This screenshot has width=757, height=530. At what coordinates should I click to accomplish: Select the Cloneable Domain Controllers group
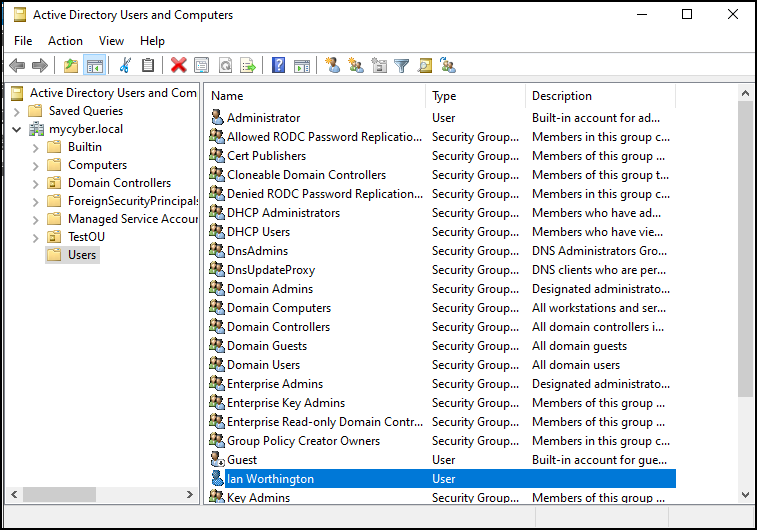point(307,175)
